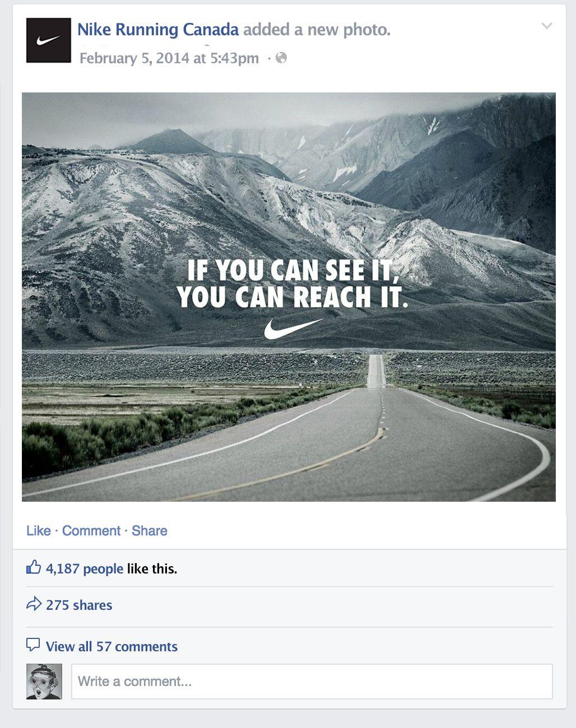The image size is (576, 728).
Task: Click the Nike swoosh profile picture
Action: click(49, 40)
